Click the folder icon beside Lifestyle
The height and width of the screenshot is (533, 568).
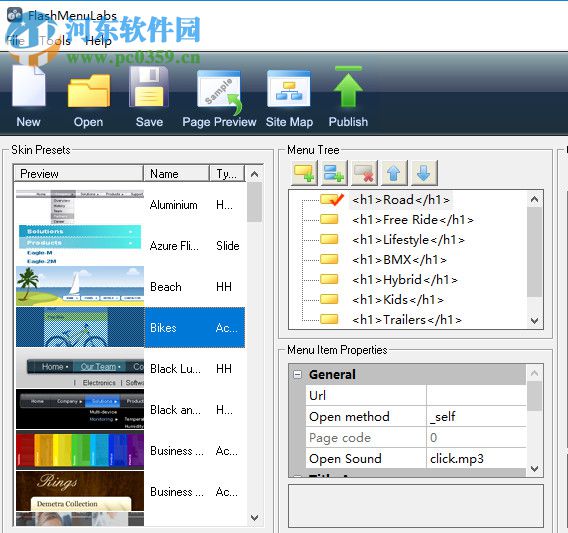coord(329,239)
